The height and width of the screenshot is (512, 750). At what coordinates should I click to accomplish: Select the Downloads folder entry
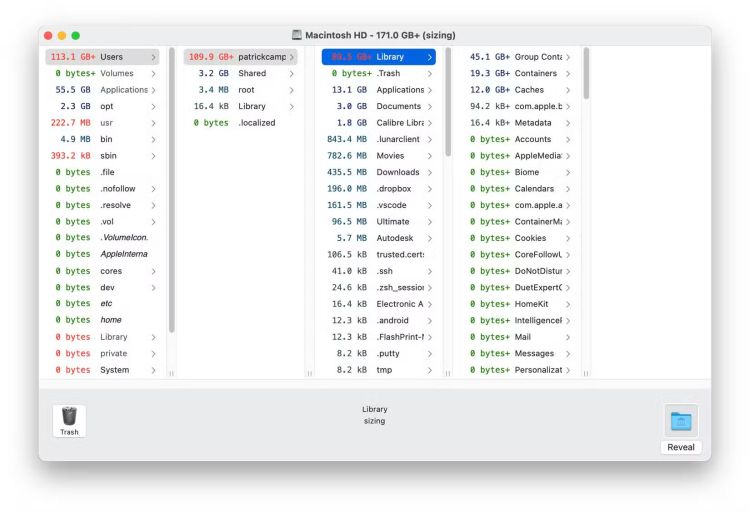point(378,172)
